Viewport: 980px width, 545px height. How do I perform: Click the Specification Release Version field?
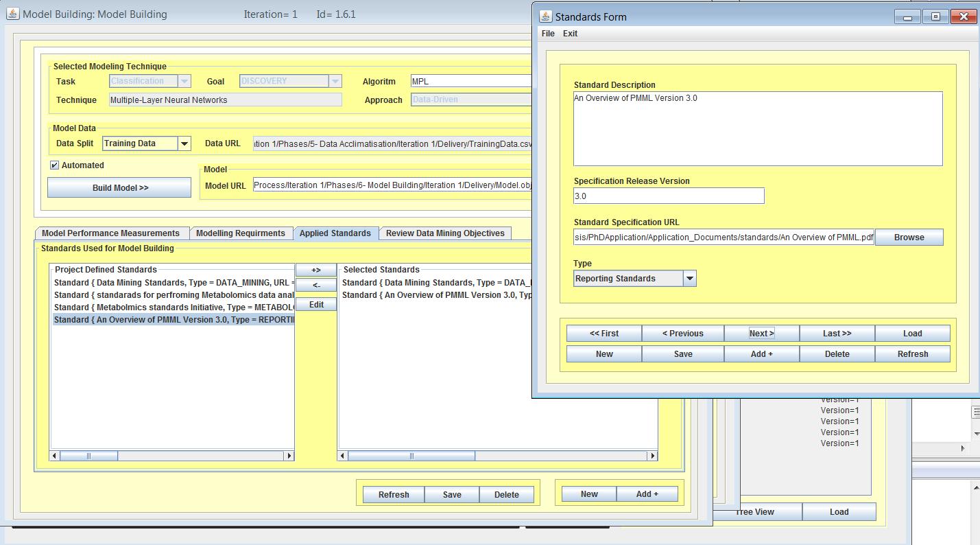[669, 196]
